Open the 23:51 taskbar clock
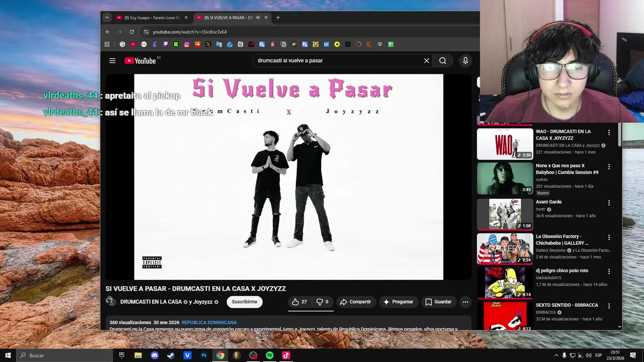644x362 pixels. pos(616,355)
